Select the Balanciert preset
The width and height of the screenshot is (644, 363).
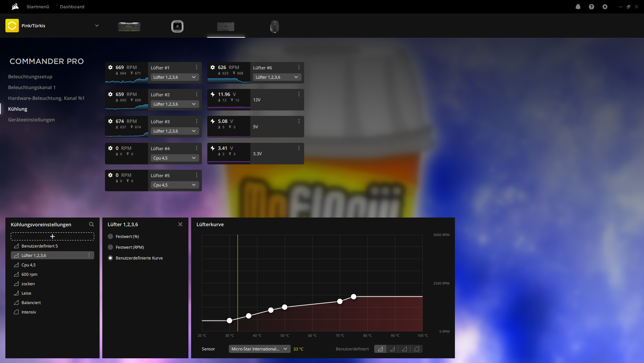click(52, 302)
